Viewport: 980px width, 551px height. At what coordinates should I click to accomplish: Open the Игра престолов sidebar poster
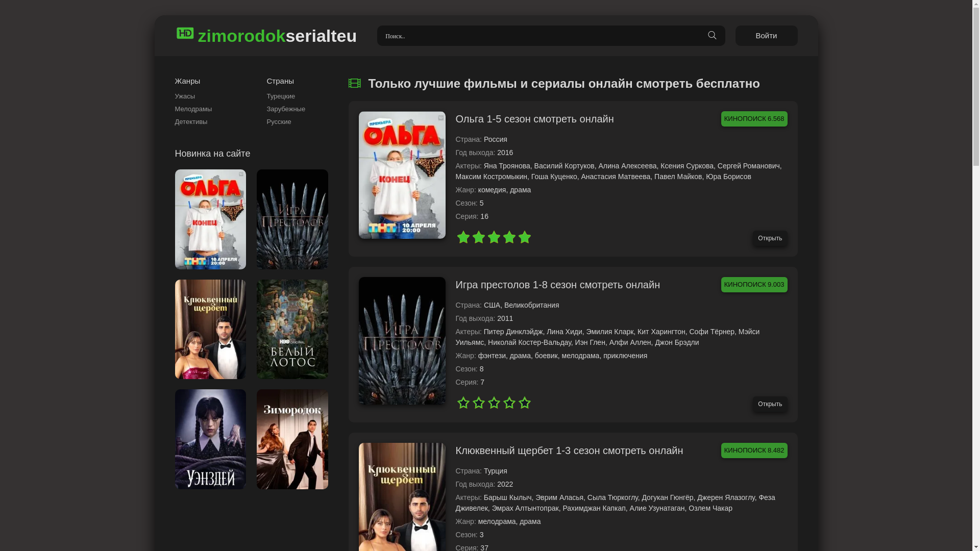(x=292, y=219)
